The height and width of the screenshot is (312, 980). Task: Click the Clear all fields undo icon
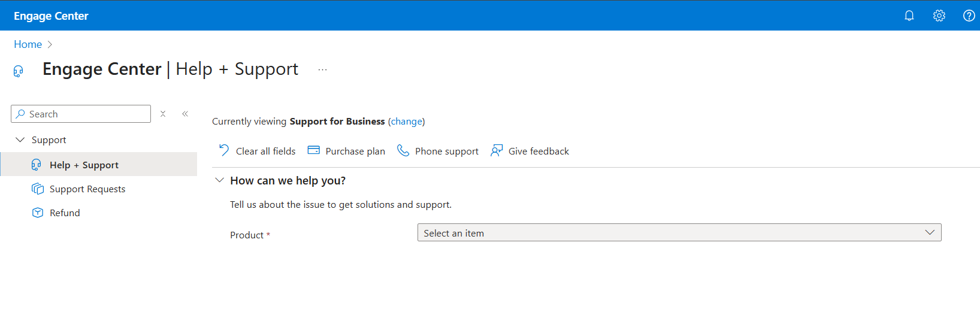[224, 150]
